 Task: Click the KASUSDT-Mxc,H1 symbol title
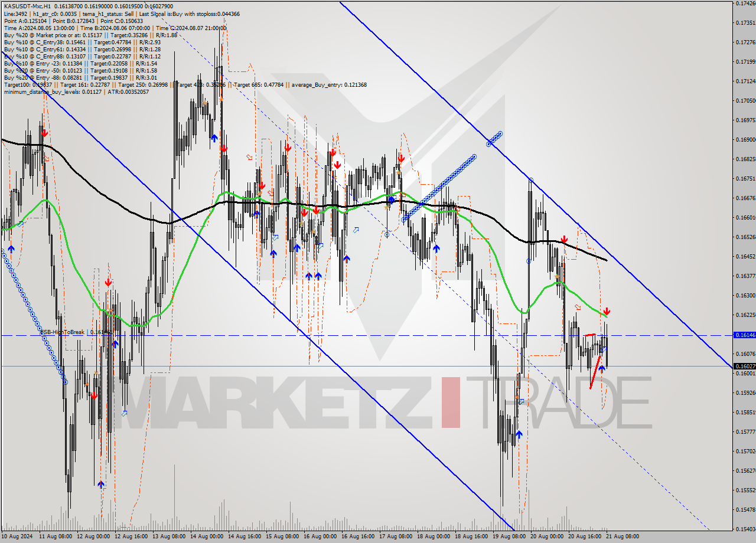(27, 6)
